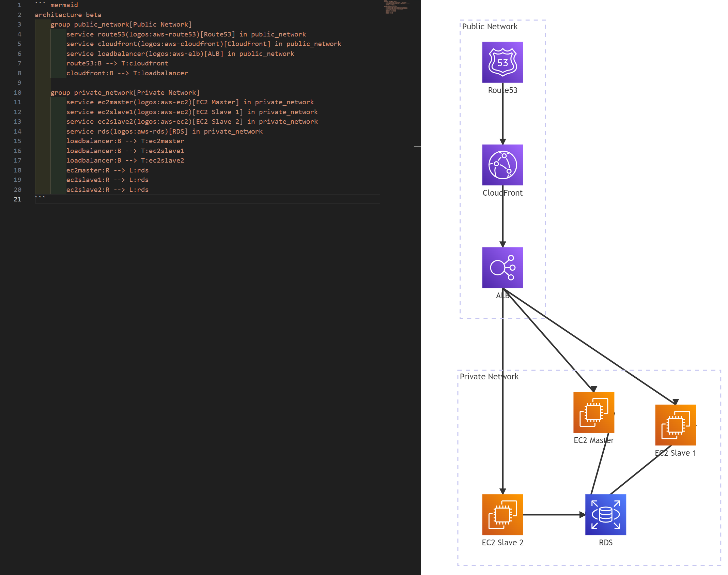Click the "route53:B --> T:cloudfront" line
This screenshot has width=728, height=575.
tap(117, 63)
